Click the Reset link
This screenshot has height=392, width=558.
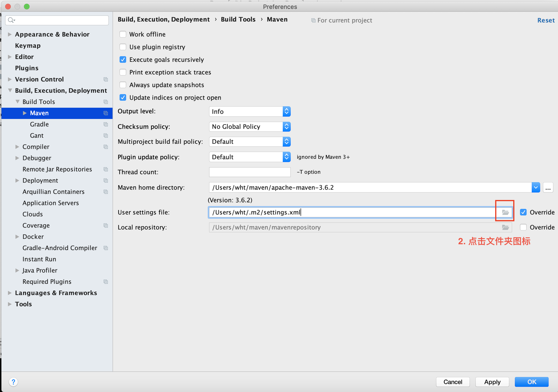tap(546, 20)
